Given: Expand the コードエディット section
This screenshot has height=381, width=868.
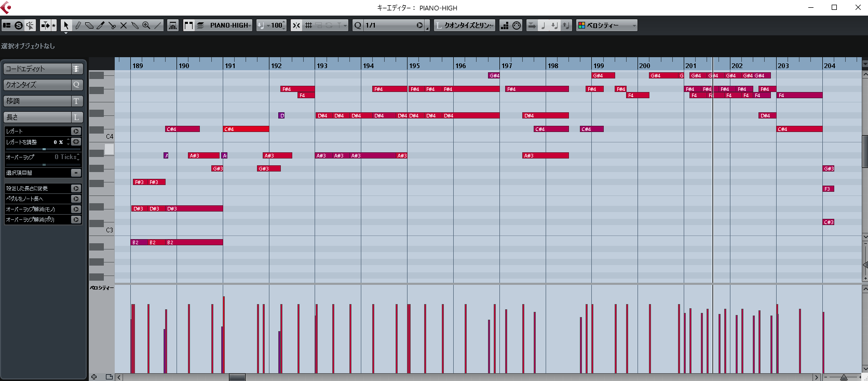Looking at the screenshot, I should click(x=76, y=69).
